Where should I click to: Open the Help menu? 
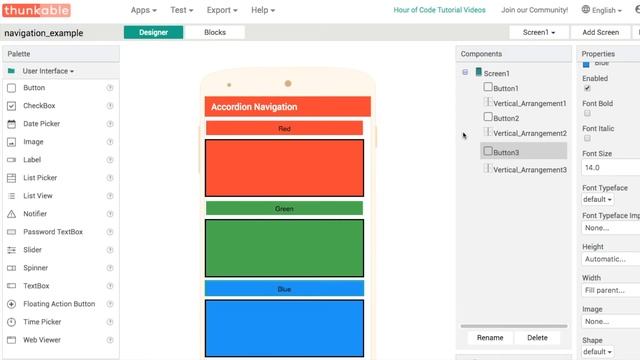(263, 10)
